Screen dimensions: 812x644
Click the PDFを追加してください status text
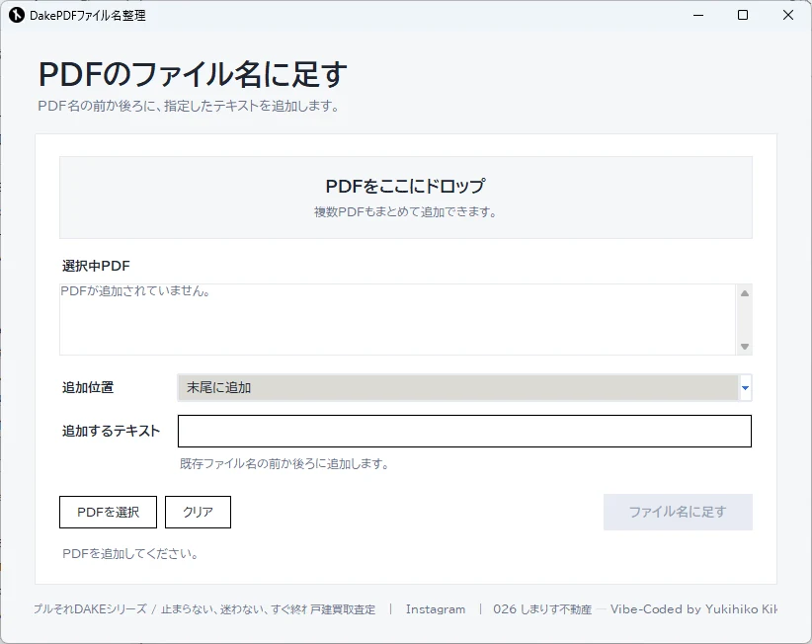[x=130, y=554]
